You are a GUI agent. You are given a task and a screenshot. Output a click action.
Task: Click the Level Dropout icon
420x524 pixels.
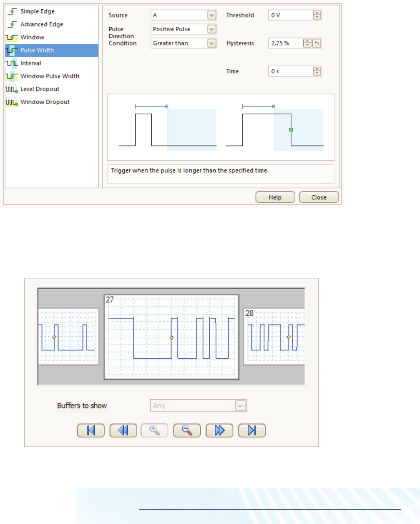coord(12,89)
